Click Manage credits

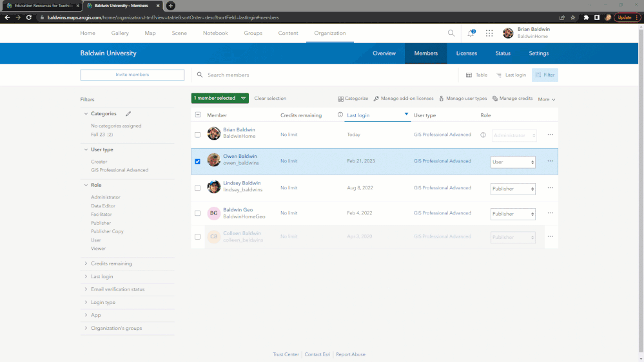click(x=512, y=99)
